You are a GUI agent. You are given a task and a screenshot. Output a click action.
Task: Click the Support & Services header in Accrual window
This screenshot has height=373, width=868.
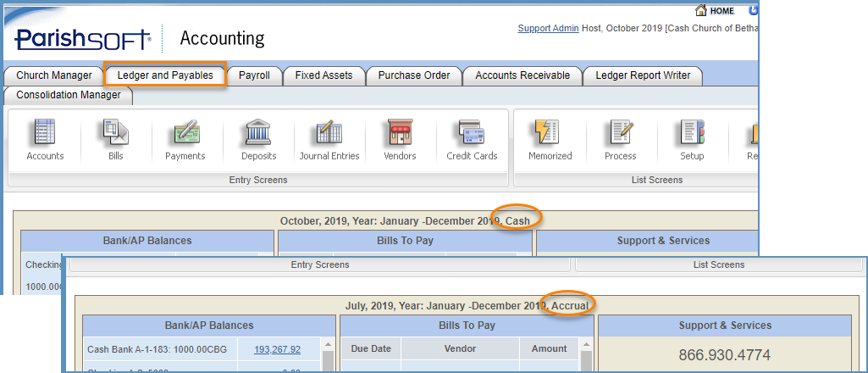725,326
